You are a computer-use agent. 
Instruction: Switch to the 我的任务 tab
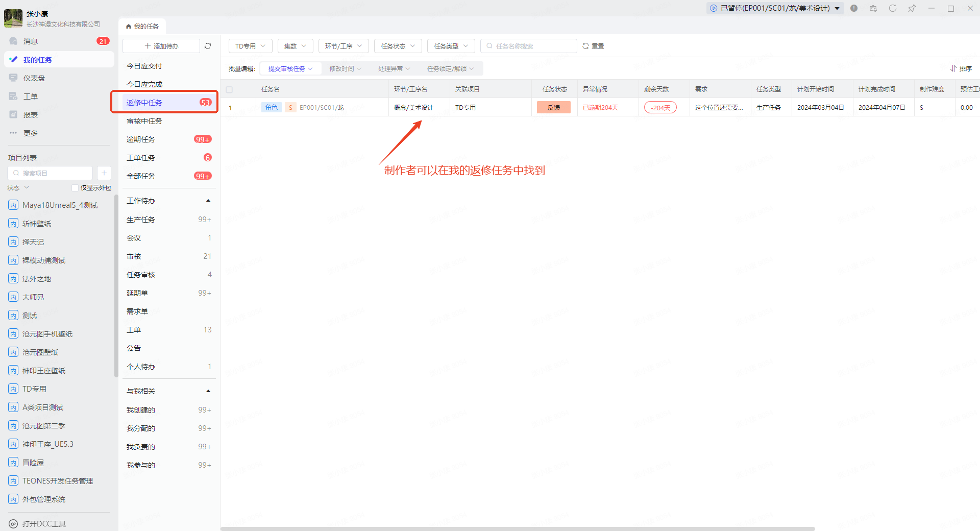[142, 26]
